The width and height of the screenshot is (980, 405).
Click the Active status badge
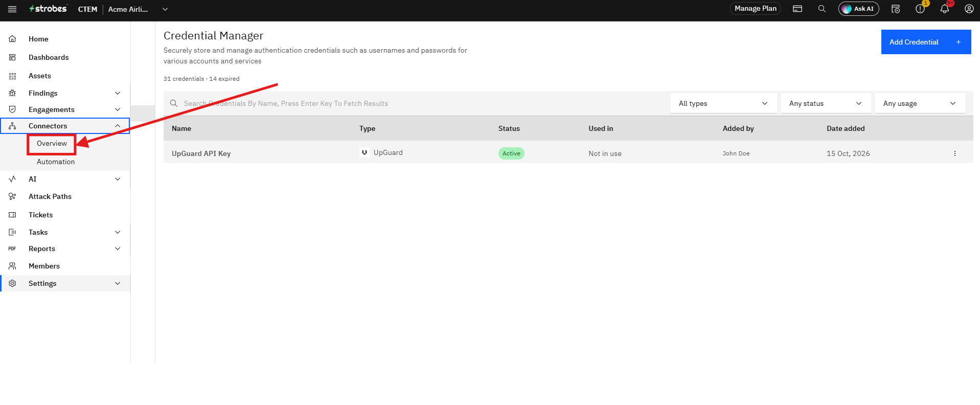(511, 153)
